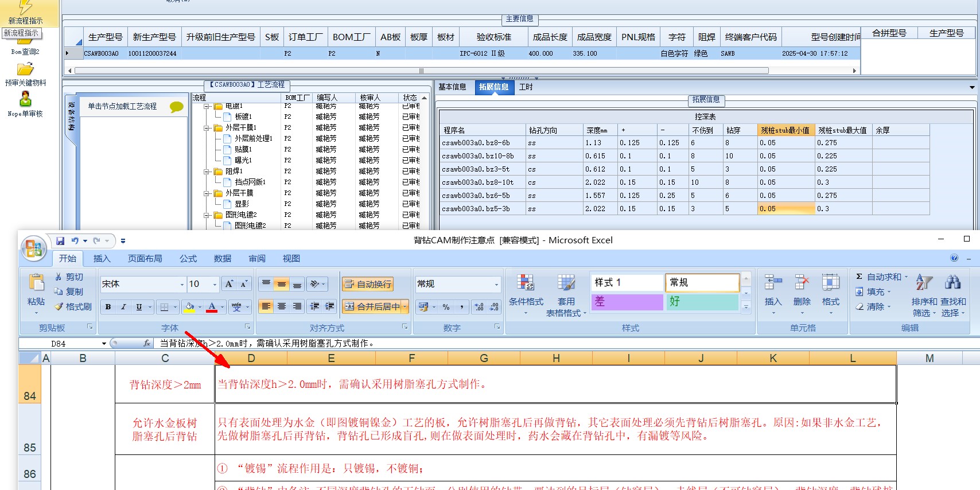Viewport: 980px width, 490px height.
Task: Switch to the 公式 ribbon tab
Action: pos(188,259)
